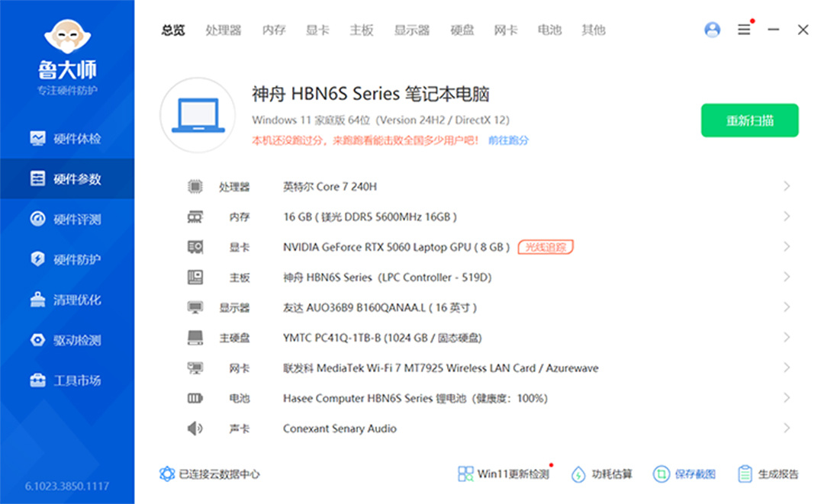Viewport: 824px width, 504px height.
Task: Open hardware checkup in the sidebar
Action: tap(67, 139)
